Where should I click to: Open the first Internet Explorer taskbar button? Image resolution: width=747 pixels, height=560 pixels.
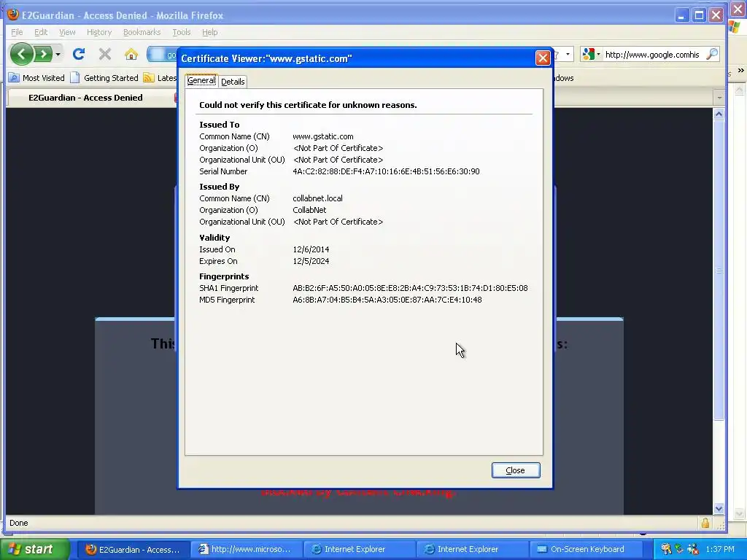coord(359,549)
